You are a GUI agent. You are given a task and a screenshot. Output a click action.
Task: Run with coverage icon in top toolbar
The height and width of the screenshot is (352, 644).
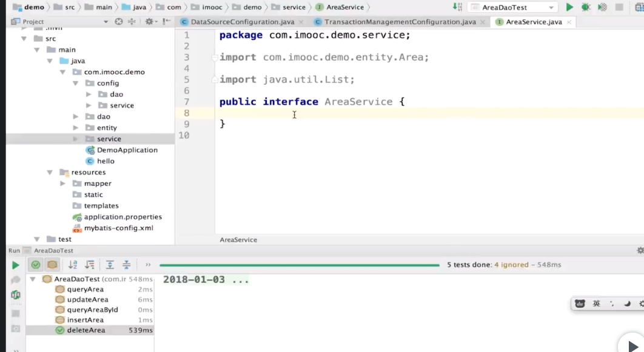(602, 7)
